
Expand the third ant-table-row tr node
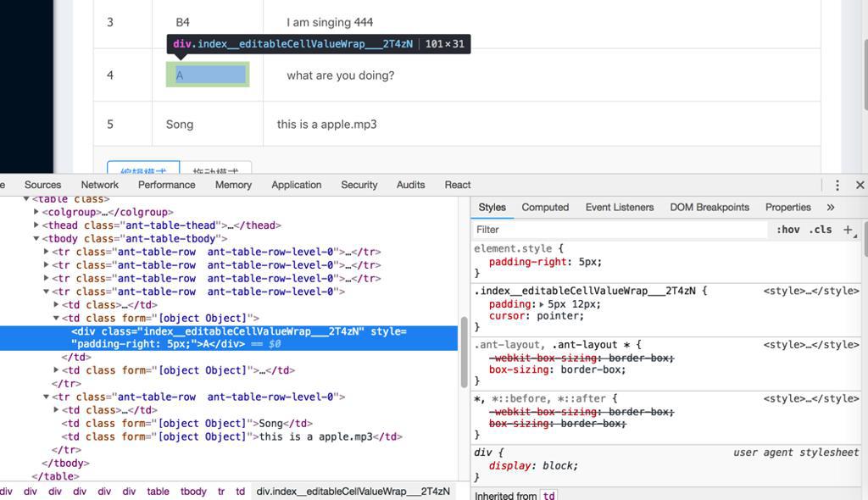[46, 278]
